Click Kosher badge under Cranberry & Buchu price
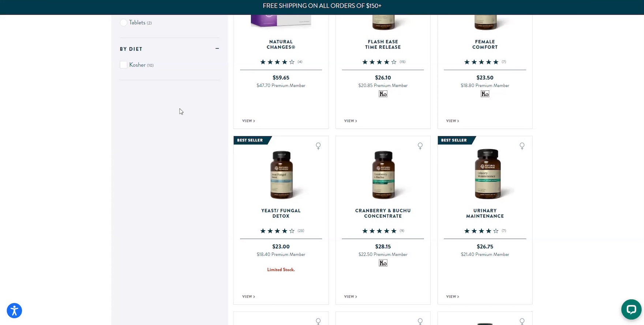Image resolution: width=644 pixels, height=325 pixels. pyautogui.click(x=383, y=263)
